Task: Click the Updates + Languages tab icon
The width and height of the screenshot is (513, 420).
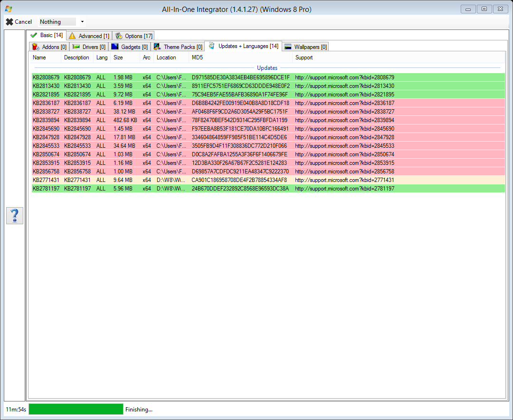Action: pyautogui.click(x=212, y=46)
